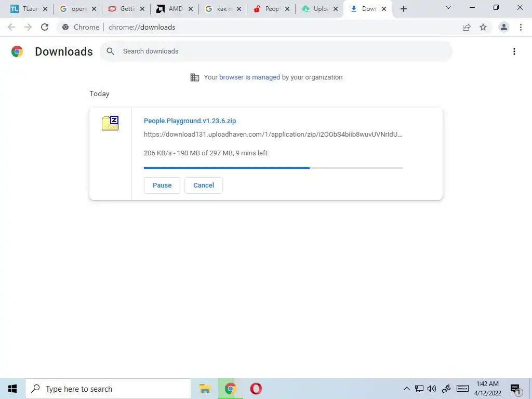This screenshot has height=399, width=532.
Task: Open the network icon in system tray
Action: coord(419,389)
